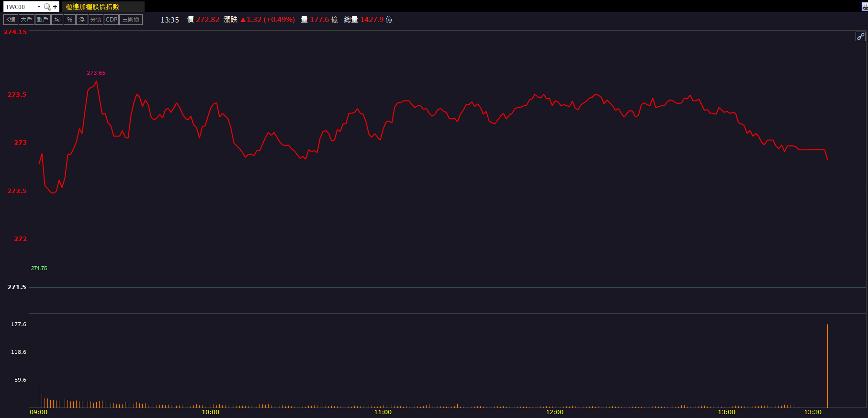The height and width of the screenshot is (418, 868).
Task: Select the 櫃檯加權股價指數 title tab
Action: (x=92, y=7)
